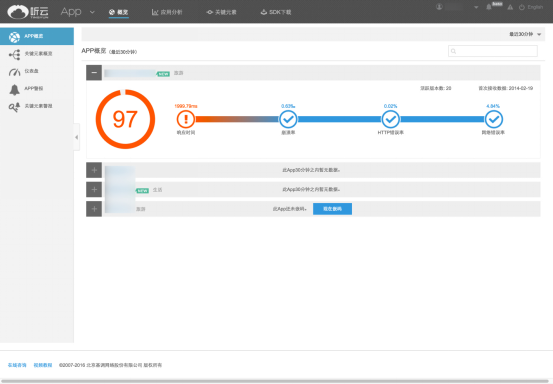
Task: Open the account dropdown arrow in header
Action: pos(476,7)
